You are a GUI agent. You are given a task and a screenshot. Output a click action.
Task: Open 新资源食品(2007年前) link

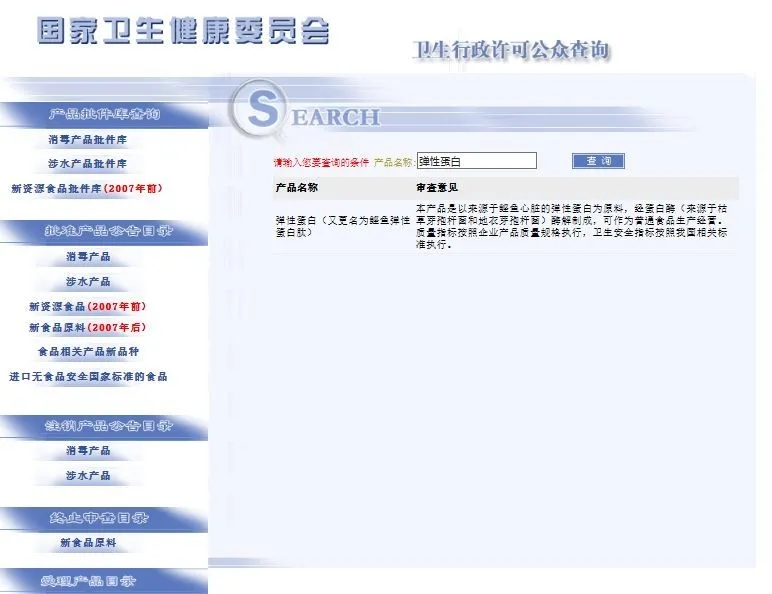pyautogui.click(x=88, y=306)
